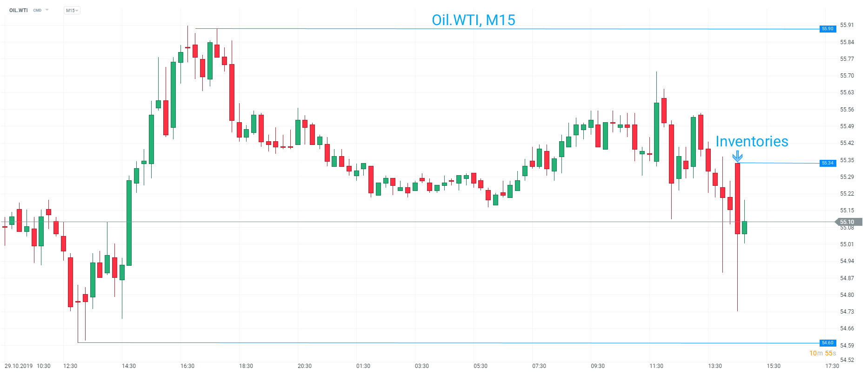Screen dimensions: 868x374
Task: Click the blue Inventories down arrow marker
Action: click(737, 156)
